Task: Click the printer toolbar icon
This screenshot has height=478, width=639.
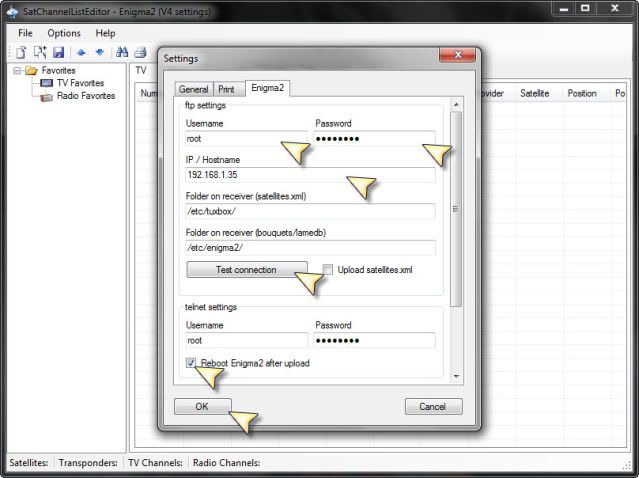Action: [x=140, y=52]
